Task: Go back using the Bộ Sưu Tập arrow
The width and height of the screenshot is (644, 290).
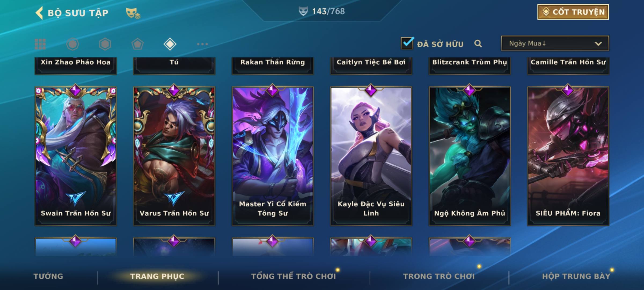Action: [39, 13]
